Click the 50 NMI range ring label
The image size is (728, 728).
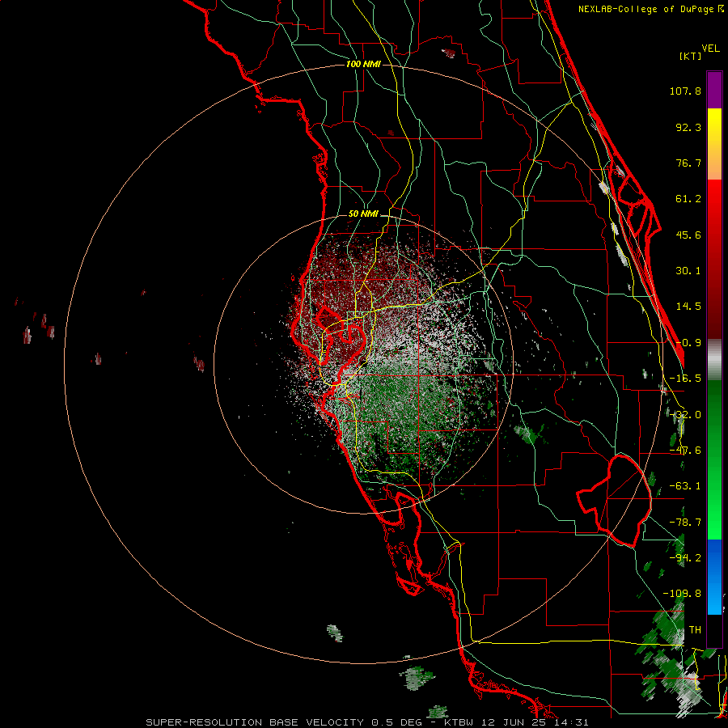click(363, 214)
